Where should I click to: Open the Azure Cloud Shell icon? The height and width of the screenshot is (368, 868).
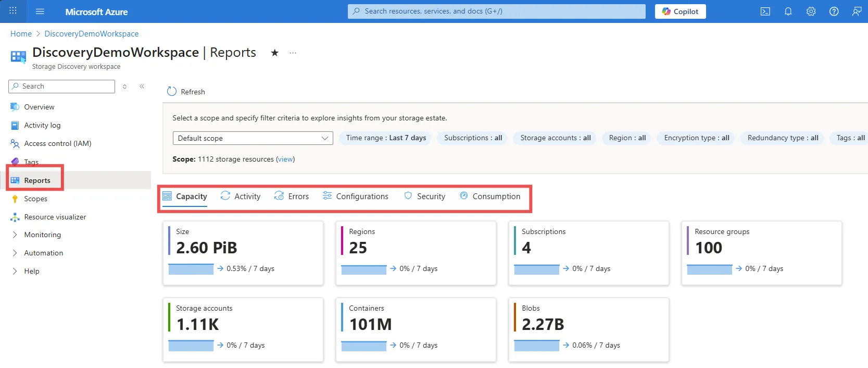coord(765,11)
